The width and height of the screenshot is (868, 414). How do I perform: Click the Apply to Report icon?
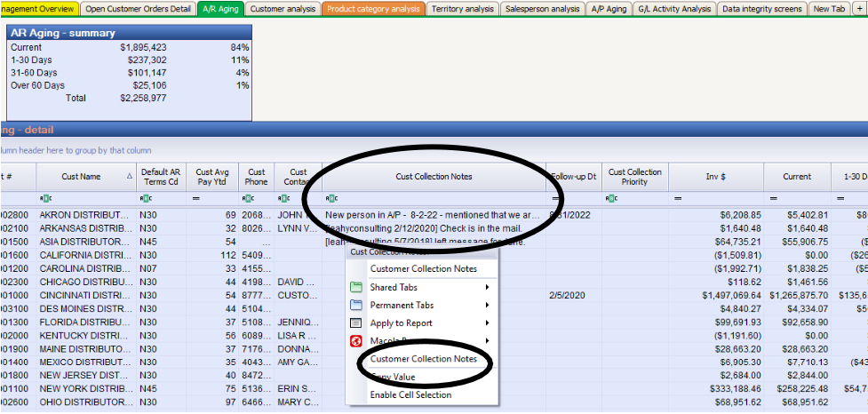pos(356,323)
